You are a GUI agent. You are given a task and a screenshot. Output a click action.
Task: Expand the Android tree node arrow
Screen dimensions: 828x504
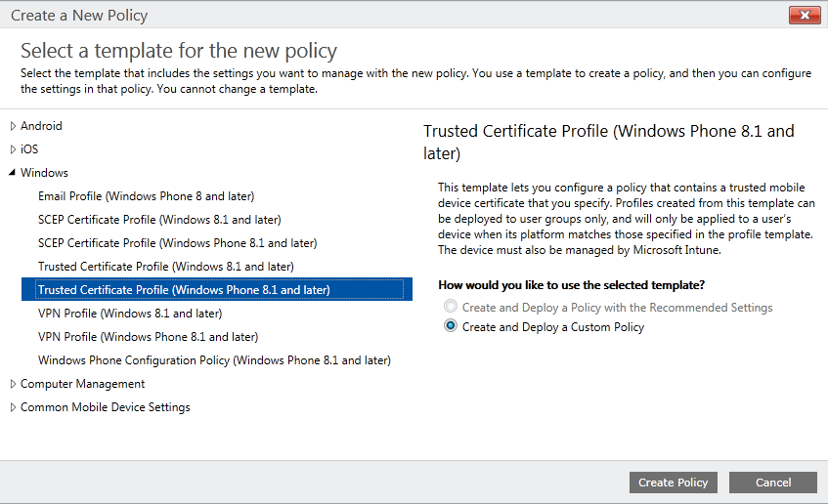click(13, 126)
